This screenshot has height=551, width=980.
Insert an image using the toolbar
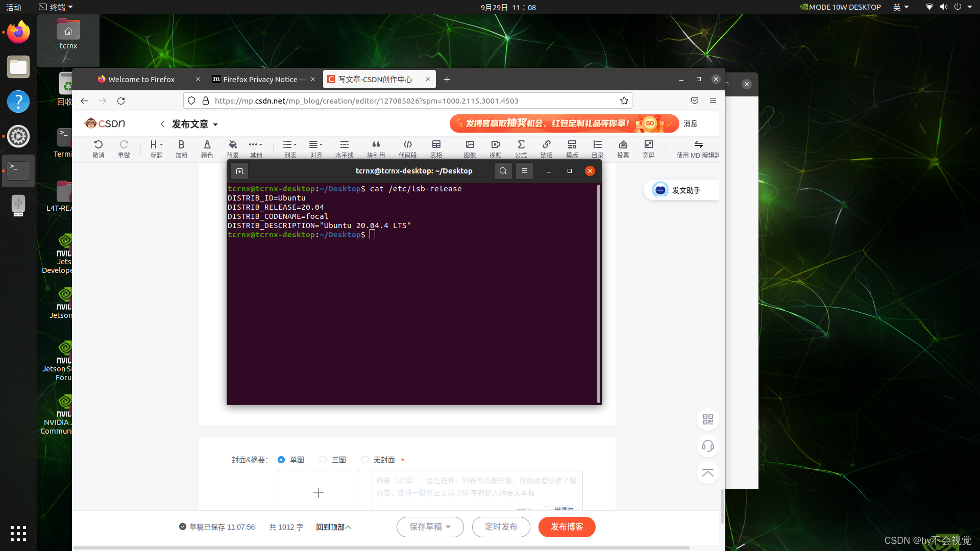[469, 148]
